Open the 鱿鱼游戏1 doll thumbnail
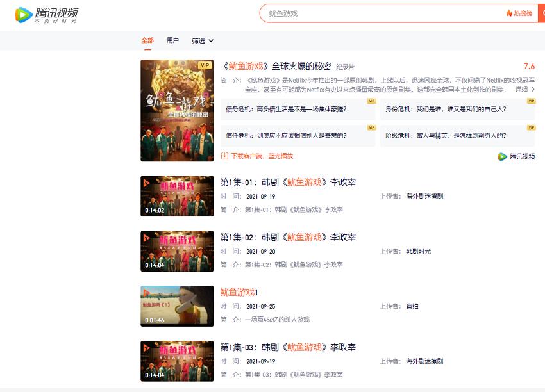545x392 pixels. pos(177,306)
